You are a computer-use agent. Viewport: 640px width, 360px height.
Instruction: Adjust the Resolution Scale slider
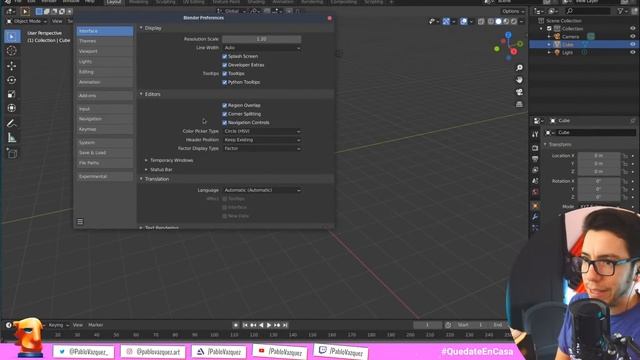(262, 39)
